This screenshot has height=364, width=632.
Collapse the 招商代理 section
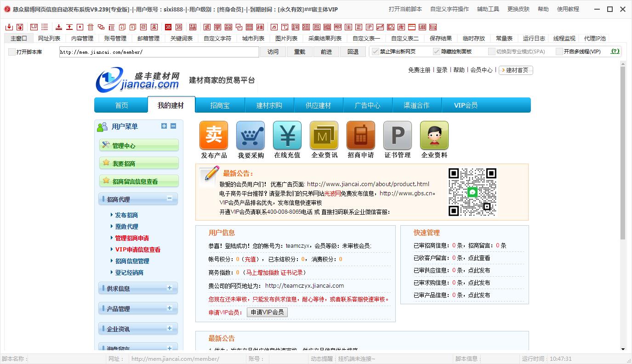pyautogui.click(x=170, y=199)
